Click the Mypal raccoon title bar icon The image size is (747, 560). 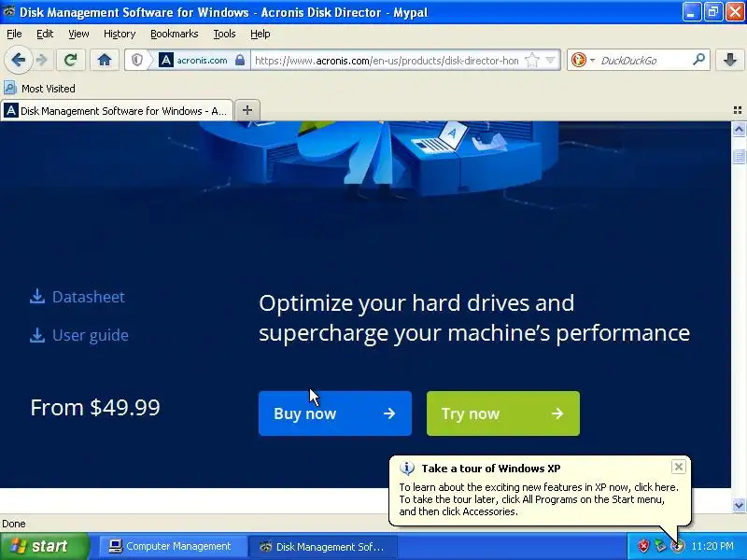pyautogui.click(x=8, y=12)
